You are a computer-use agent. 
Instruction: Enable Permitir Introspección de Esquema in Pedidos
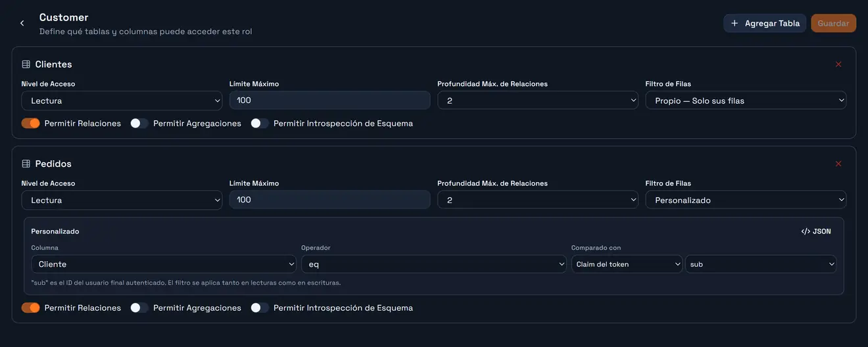click(x=260, y=308)
